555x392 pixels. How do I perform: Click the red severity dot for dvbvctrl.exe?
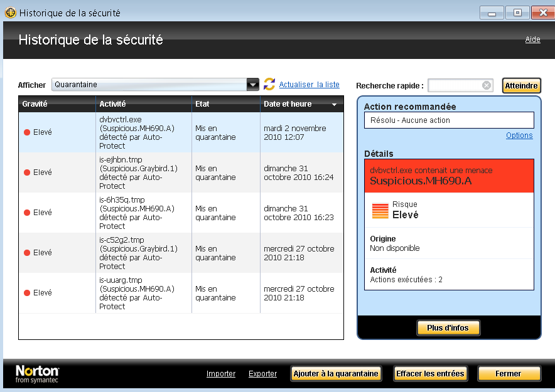pos(27,132)
